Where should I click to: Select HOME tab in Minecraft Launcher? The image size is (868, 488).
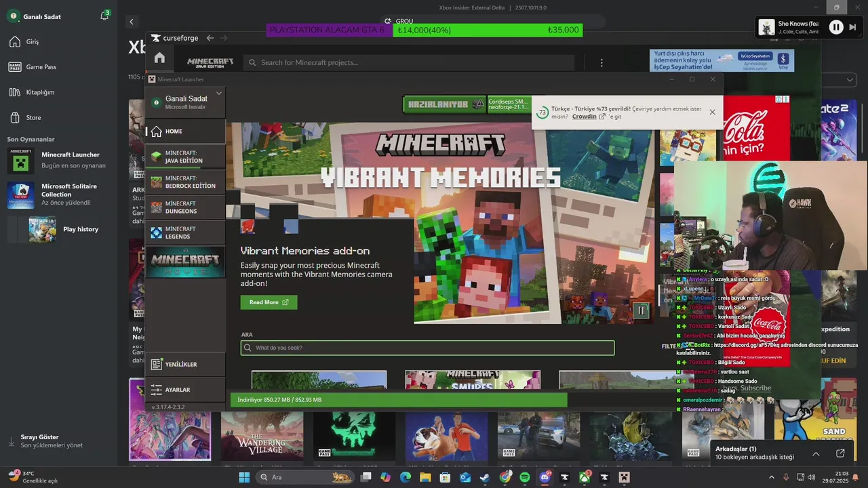click(185, 131)
